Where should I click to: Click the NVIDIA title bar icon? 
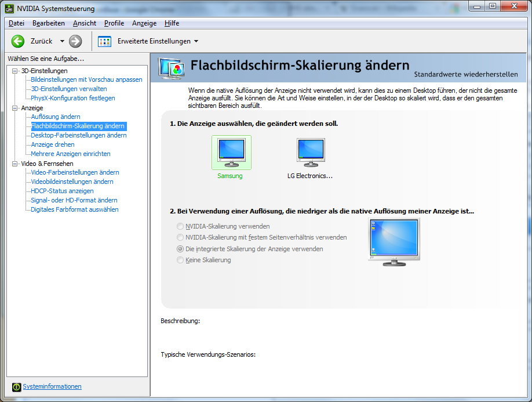point(9,9)
